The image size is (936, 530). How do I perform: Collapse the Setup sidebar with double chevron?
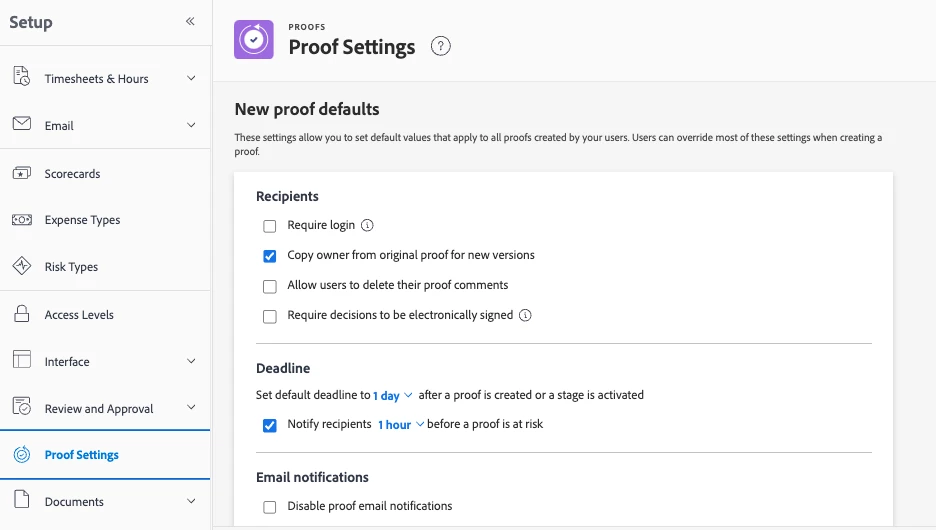(190, 21)
